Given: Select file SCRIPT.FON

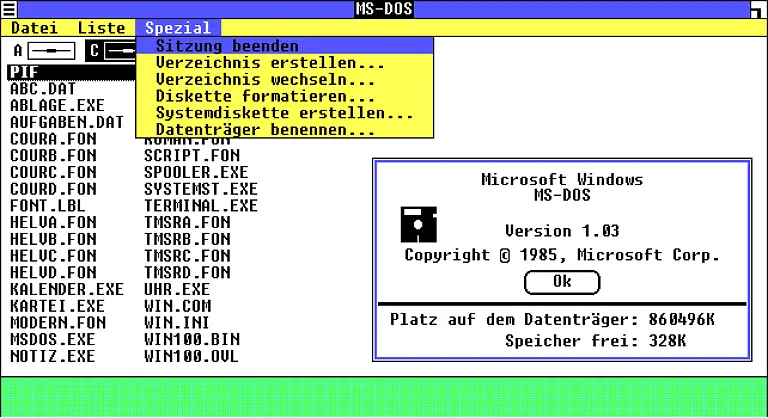Looking at the screenshot, I should tap(192, 155).
